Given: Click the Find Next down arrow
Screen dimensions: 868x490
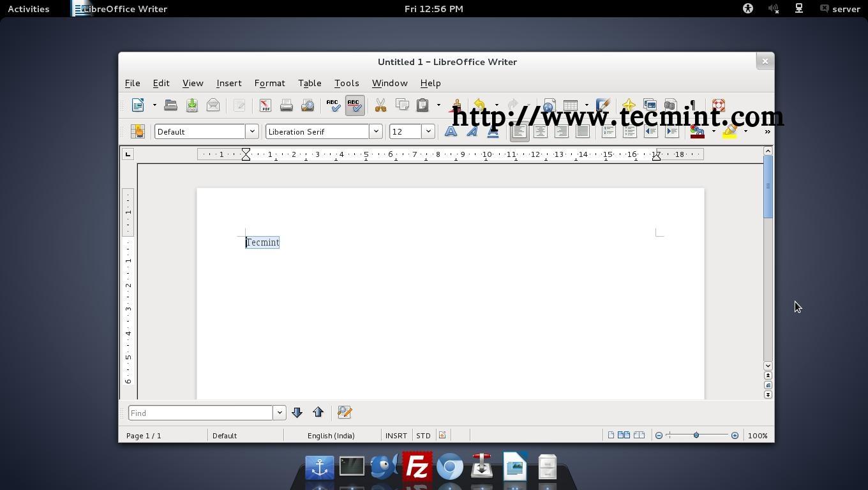Looking at the screenshot, I should click(297, 413).
